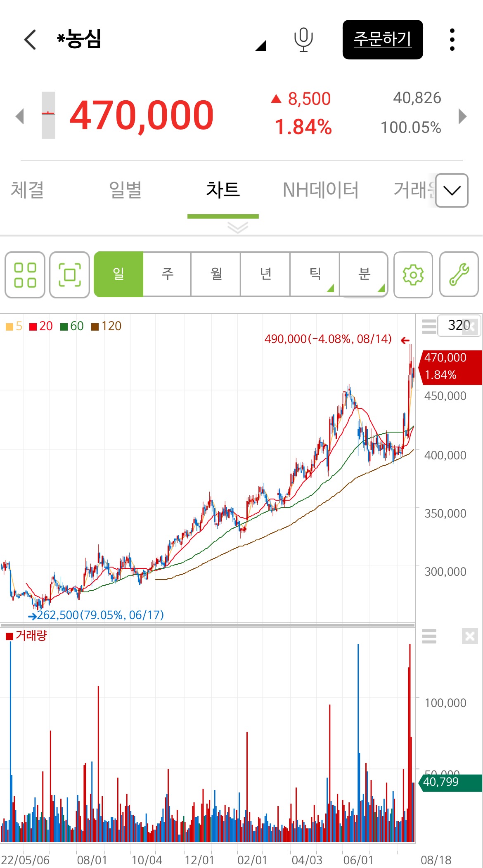Tap the 02/01 date axis label
483x868 pixels.
point(252,860)
